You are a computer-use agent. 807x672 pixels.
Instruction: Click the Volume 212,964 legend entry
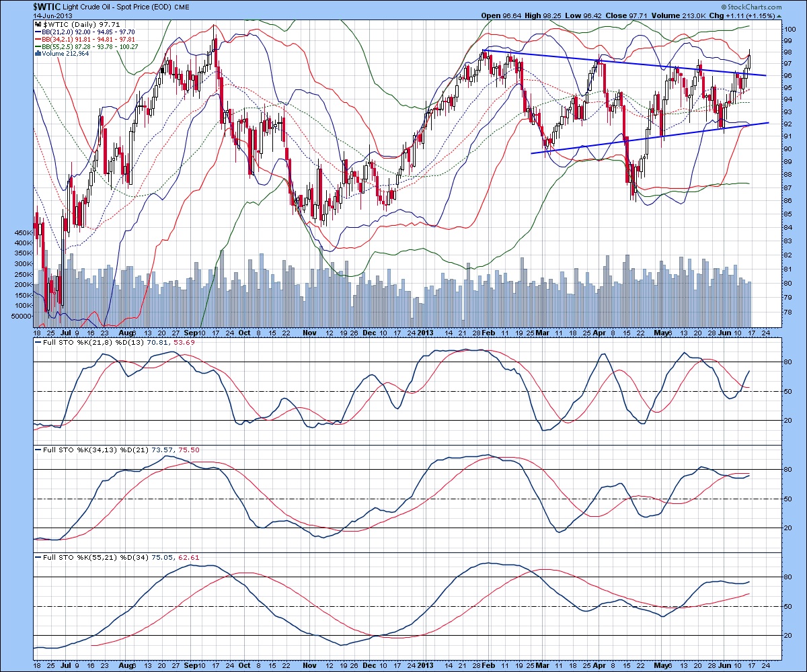(62, 53)
